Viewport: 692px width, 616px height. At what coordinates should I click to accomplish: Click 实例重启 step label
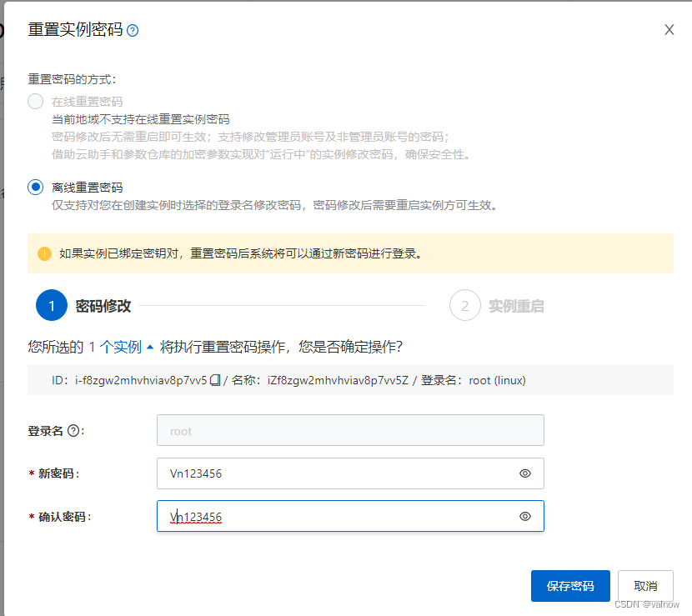516,306
